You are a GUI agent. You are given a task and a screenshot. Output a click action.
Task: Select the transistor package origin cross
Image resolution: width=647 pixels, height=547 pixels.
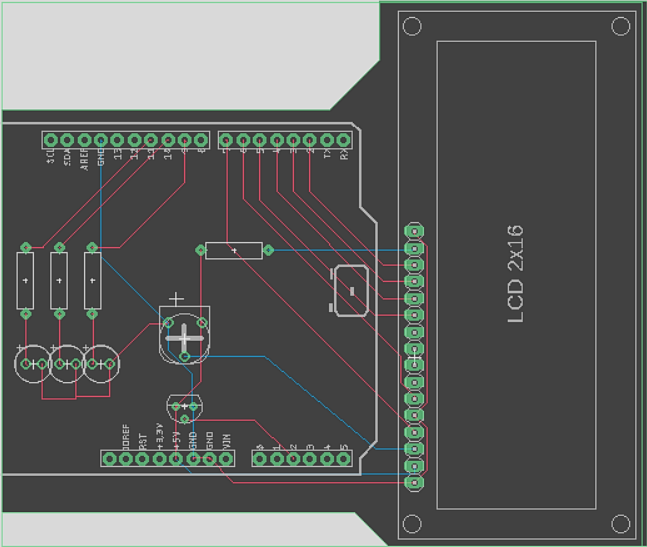point(184,407)
